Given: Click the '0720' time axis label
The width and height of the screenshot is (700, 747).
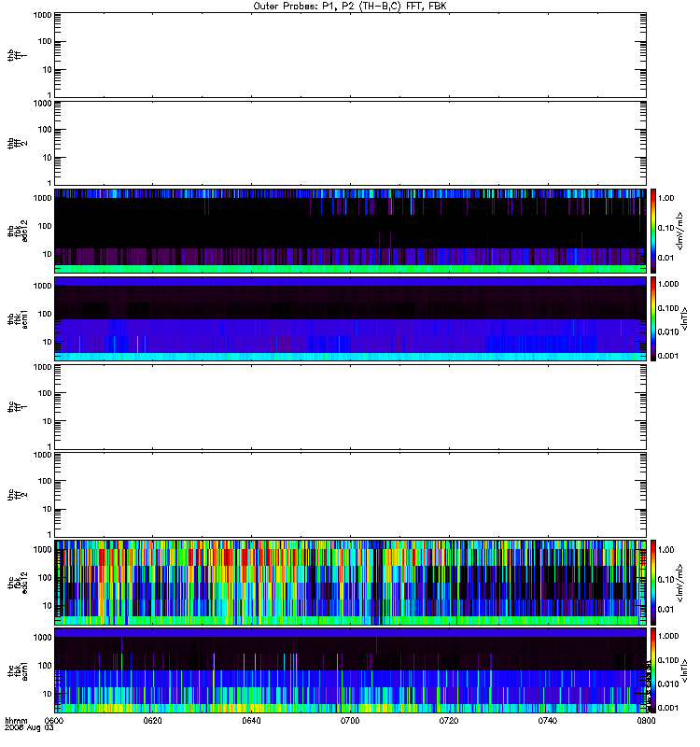Looking at the screenshot, I should 449,721.
